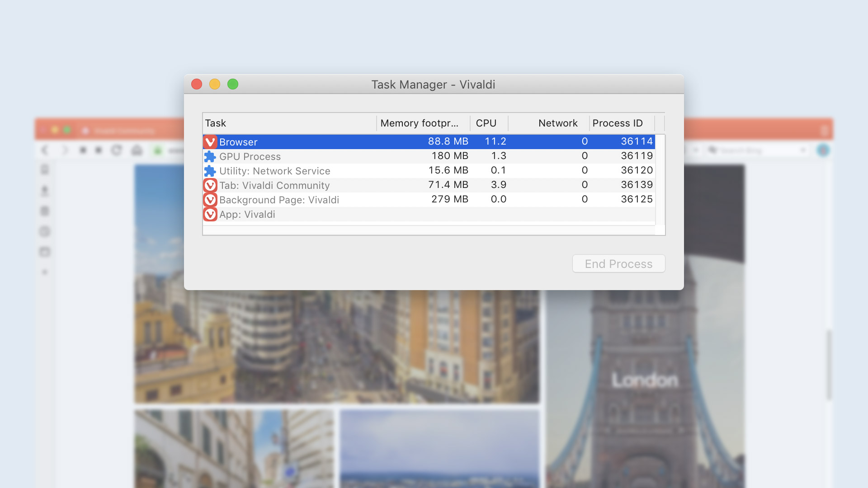Click process ID 36119
The width and height of the screenshot is (868, 488).
click(637, 156)
